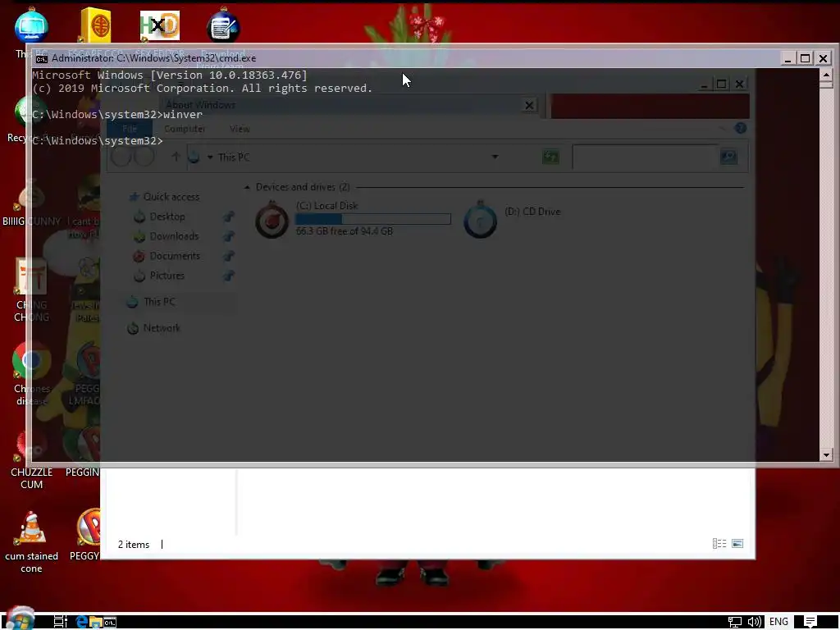Open the Computer ribbon tab in Explorer
Image resolution: width=840 pixels, height=630 pixels.
click(x=185, y=129)
